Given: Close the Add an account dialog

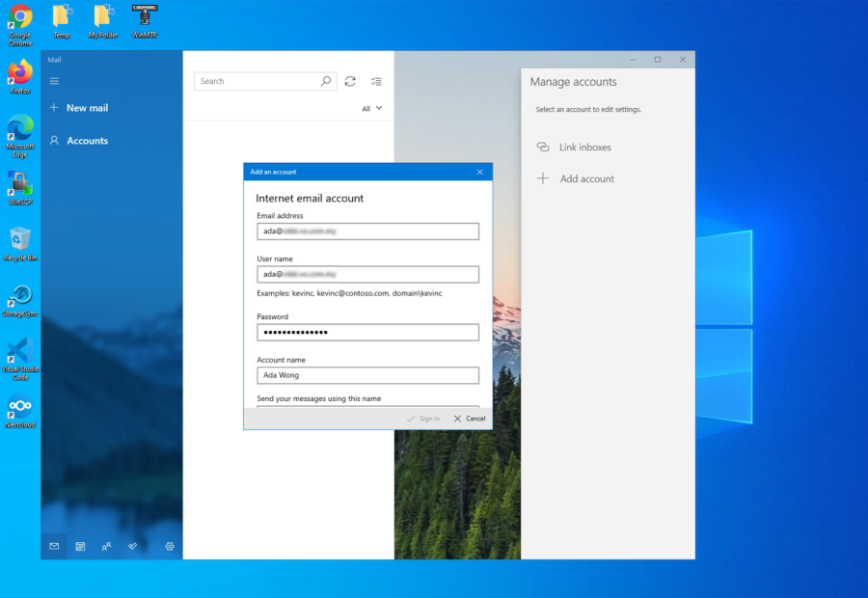Looking at the screenshot, I should (x=479, y=172).
